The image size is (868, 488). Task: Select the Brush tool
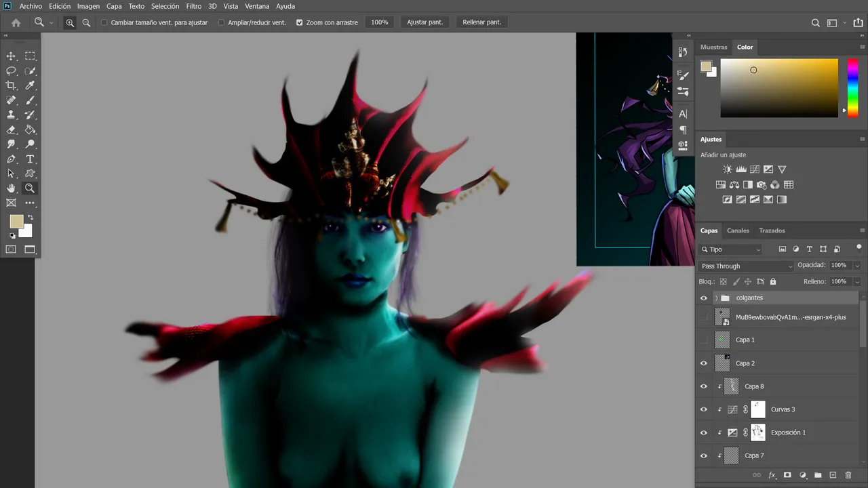tap(30, 100)
